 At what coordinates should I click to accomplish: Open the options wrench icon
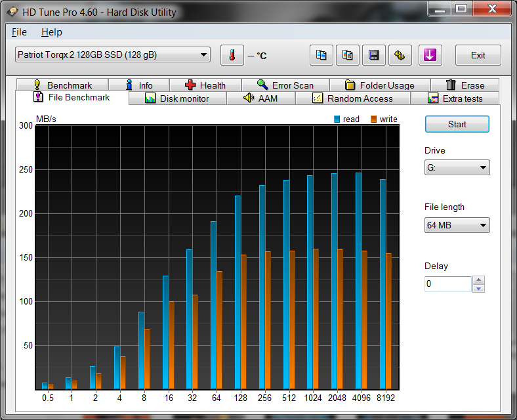(400, 55)
